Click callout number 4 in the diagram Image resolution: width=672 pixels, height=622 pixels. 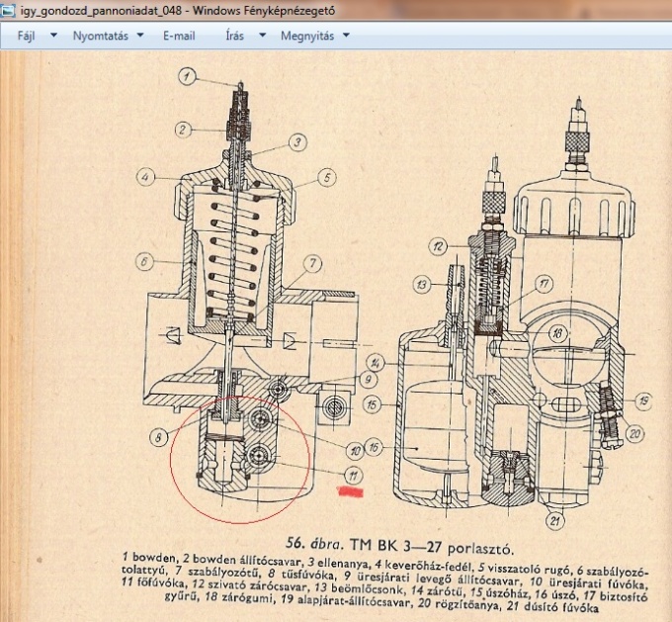[x=145, y=178]
